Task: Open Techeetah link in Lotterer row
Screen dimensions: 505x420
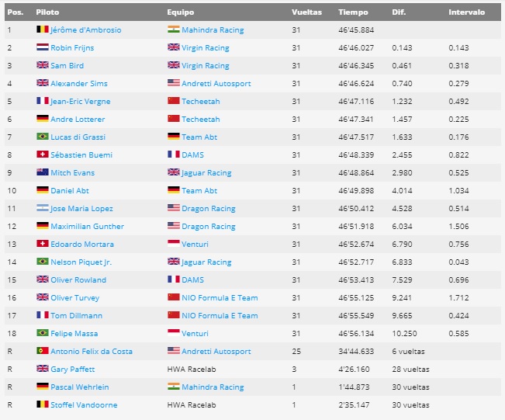Action: tap(201, 120)
